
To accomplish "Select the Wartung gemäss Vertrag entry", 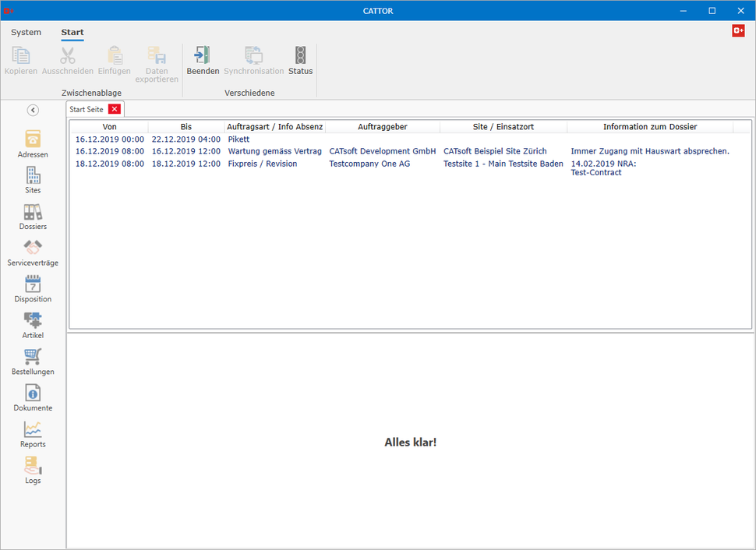I will click(x=275, y=151).
